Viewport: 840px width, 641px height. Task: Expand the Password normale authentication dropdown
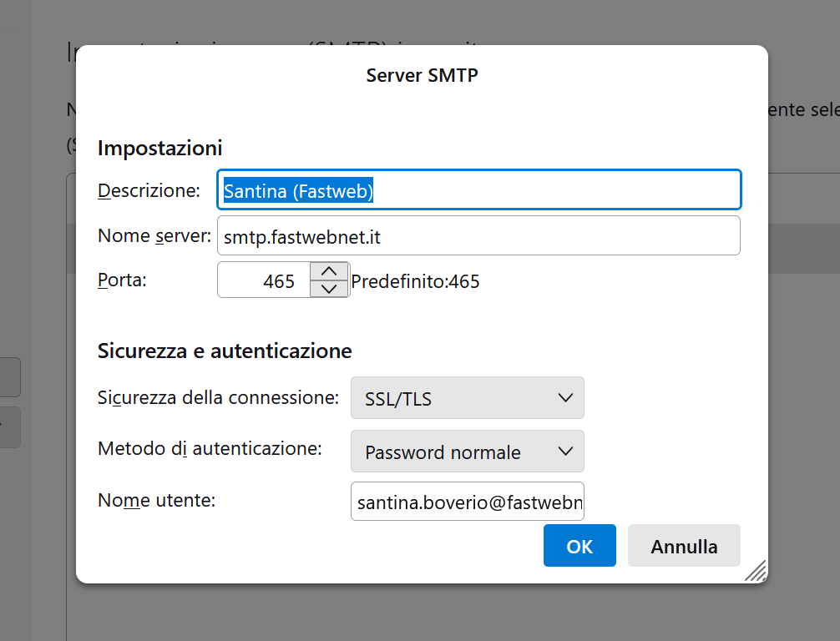[x=467, y=452]
